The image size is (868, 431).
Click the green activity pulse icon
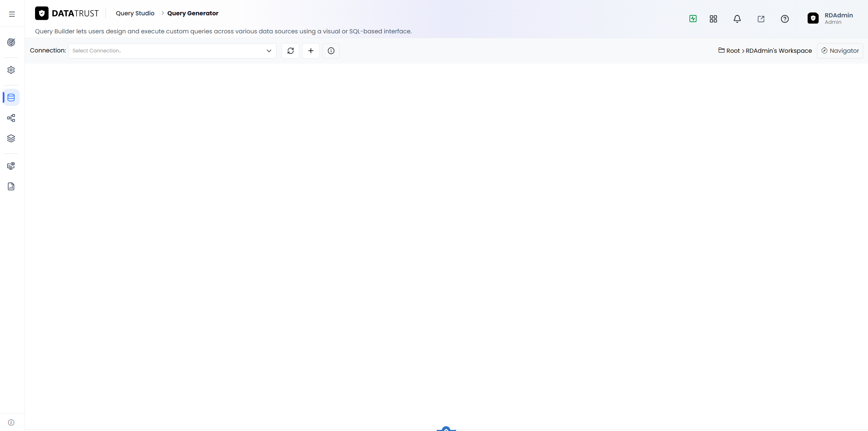click(693, 19)
